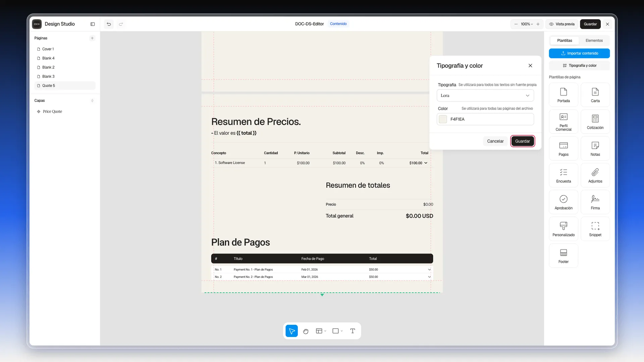The image size is (644, 362).
Task: Save typography settings with dialog Guardar
Action: click(522, 141)
